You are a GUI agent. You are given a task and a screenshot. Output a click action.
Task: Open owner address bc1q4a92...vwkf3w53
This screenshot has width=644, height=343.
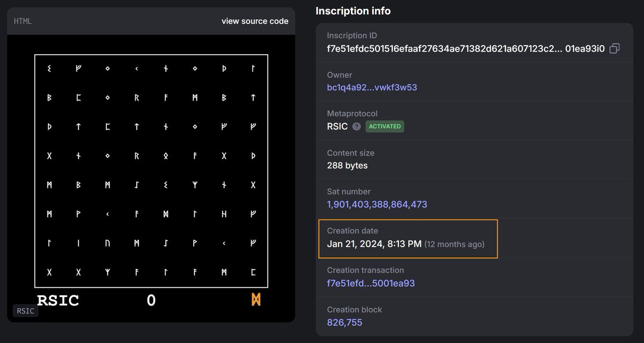tap(372, 87)
